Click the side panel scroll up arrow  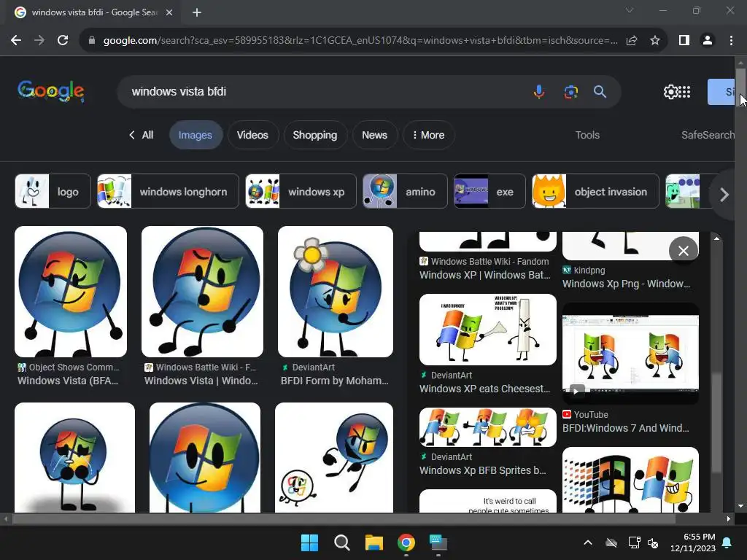(x=716, y=238)
